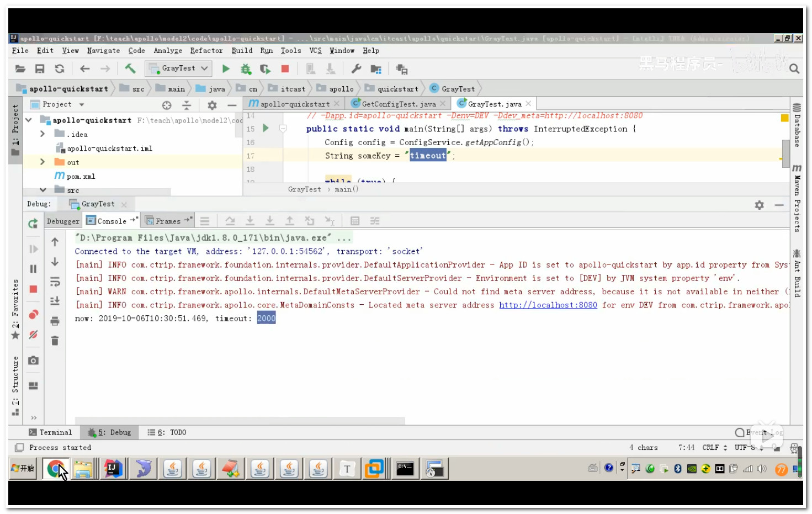
Task: Click scroll to end console icon
Action: [x=55, y=301]
